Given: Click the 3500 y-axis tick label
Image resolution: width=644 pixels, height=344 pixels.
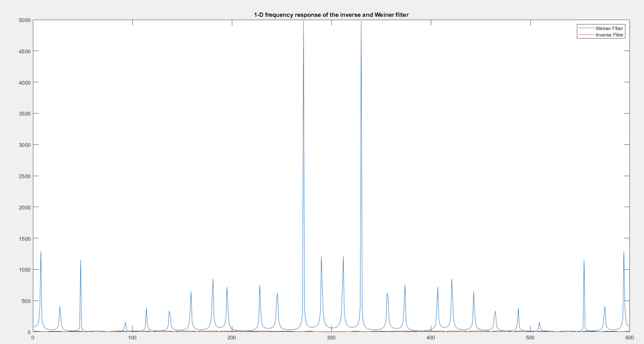Looking at the screenshot, I should click(x=25, y=114).
